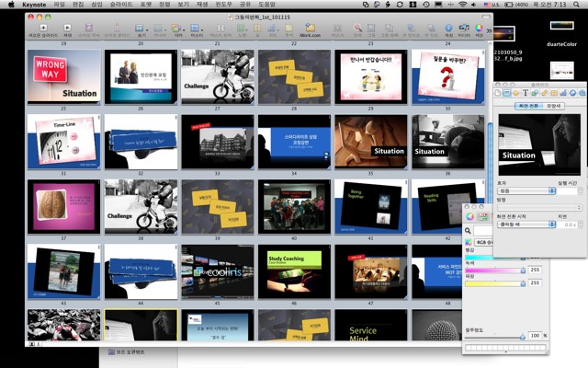Select the Build inspector diamond icon
The height and width of the screenshot is (368, 588).
[516, 93]
